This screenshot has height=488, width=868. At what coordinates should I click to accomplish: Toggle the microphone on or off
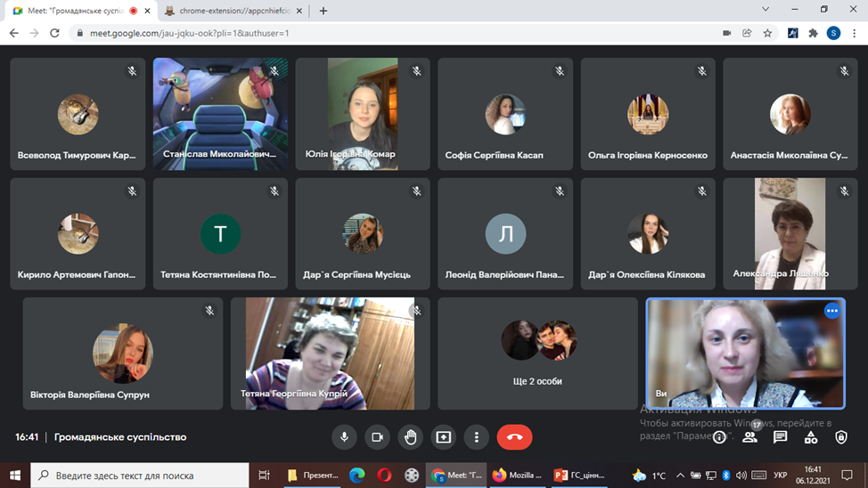point(344,437)
